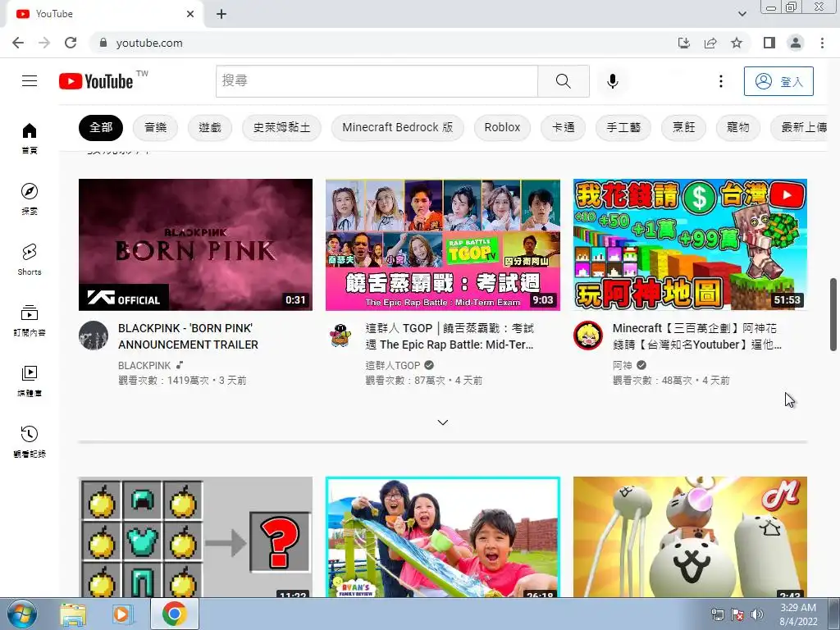Click the 這群人 TGOP video title
Image resolution: width=840 pixels, height=630 pixels.
[450, 336]
